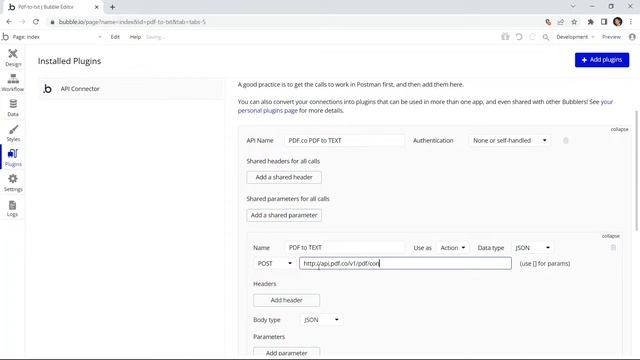The image size is (640, 360).
Task: Open browser extensions puzzle icon
Action: (591, 22)
